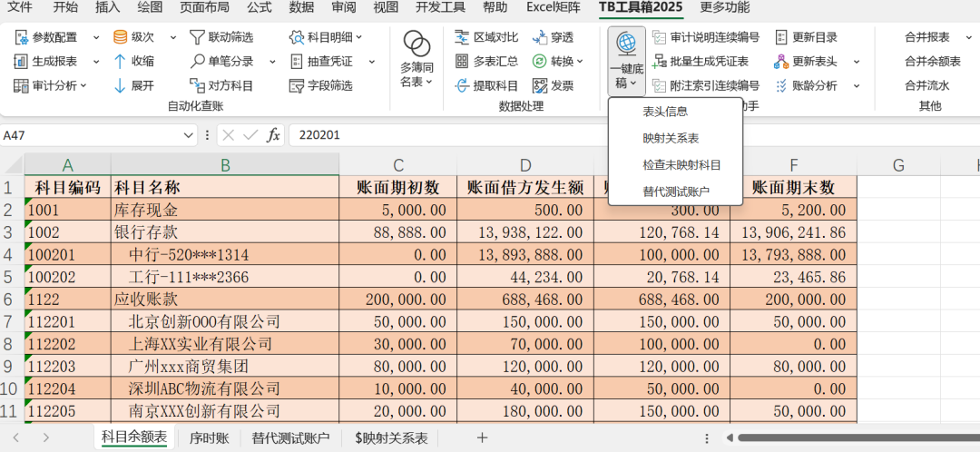This screenshot has width=980, height=452.
Task: Open the Name Box dropdown arrow
Action: (x=188, y=135)
